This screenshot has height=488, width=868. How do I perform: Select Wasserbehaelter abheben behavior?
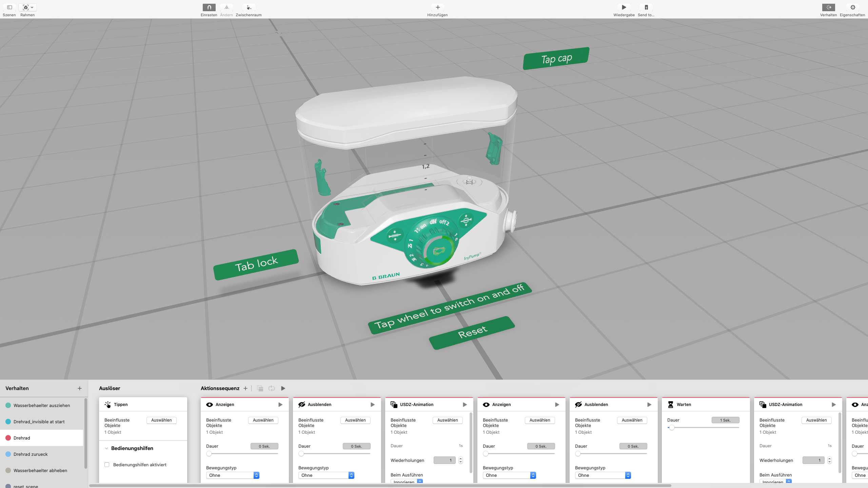click(42, 470)
